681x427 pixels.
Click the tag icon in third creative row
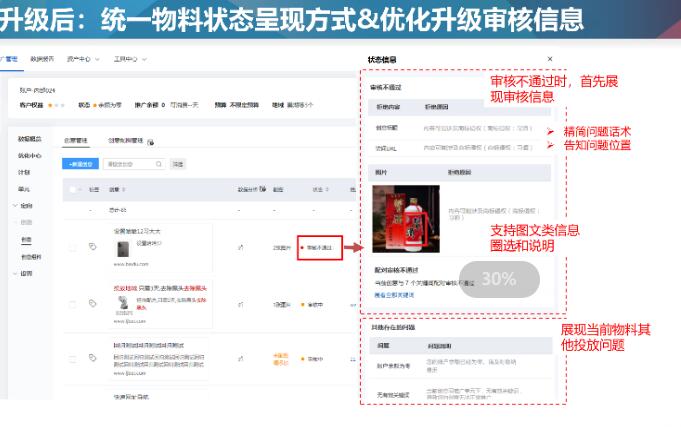(x=92, y=357)
